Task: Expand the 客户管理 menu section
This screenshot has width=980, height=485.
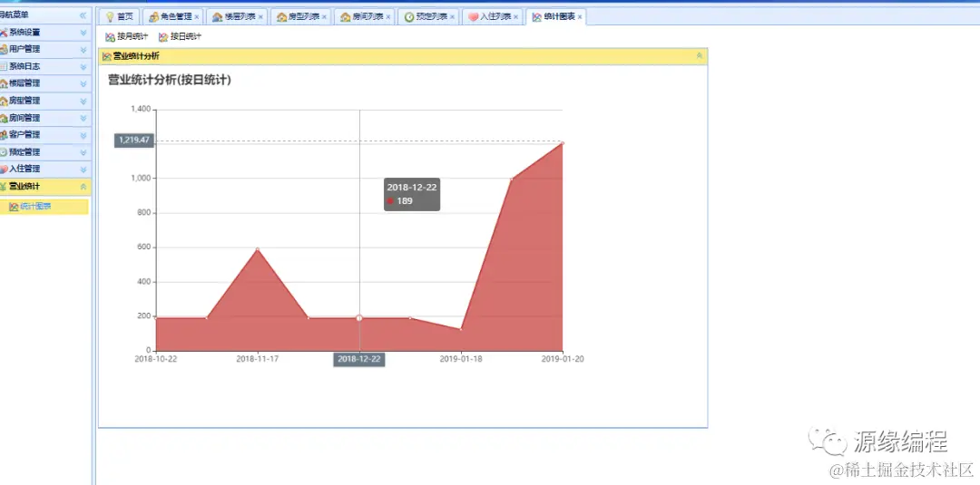Action: tap(83, 135)
